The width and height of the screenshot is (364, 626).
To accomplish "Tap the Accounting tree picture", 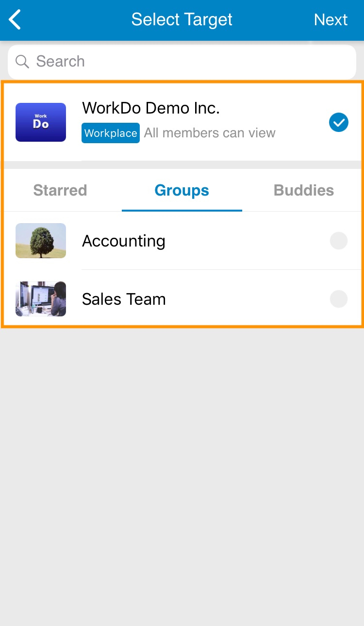I will 41,241.
